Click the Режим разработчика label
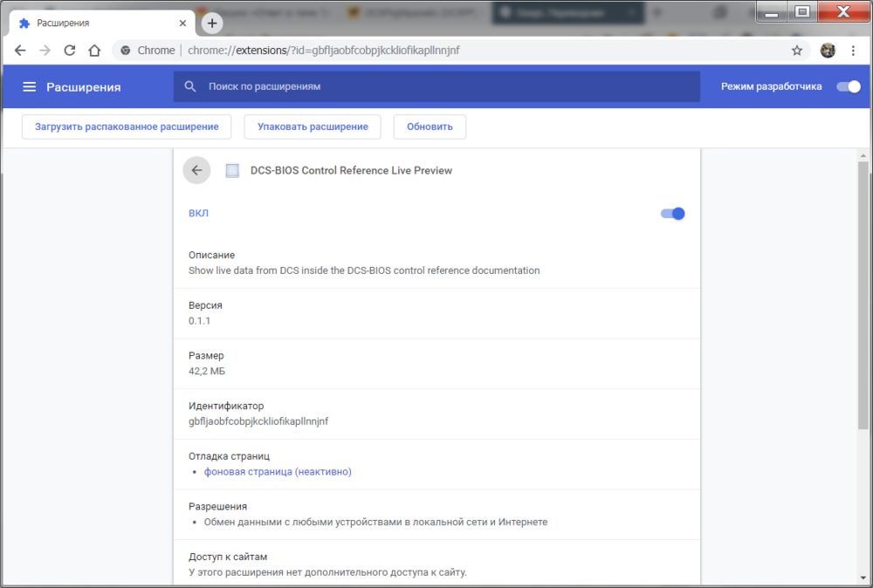Screen dimensions: 873x588 [x=771, y=86]
